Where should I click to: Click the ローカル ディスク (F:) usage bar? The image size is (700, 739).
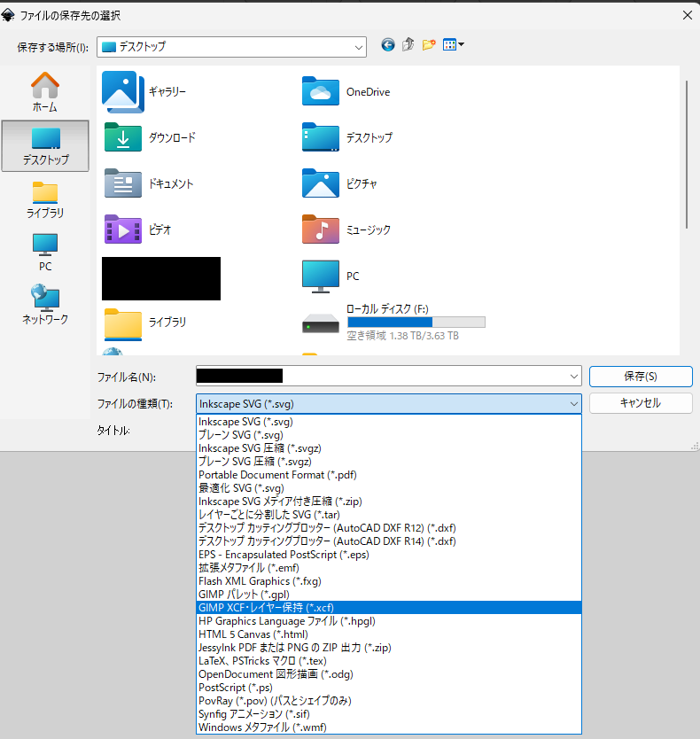click(416, 322)
